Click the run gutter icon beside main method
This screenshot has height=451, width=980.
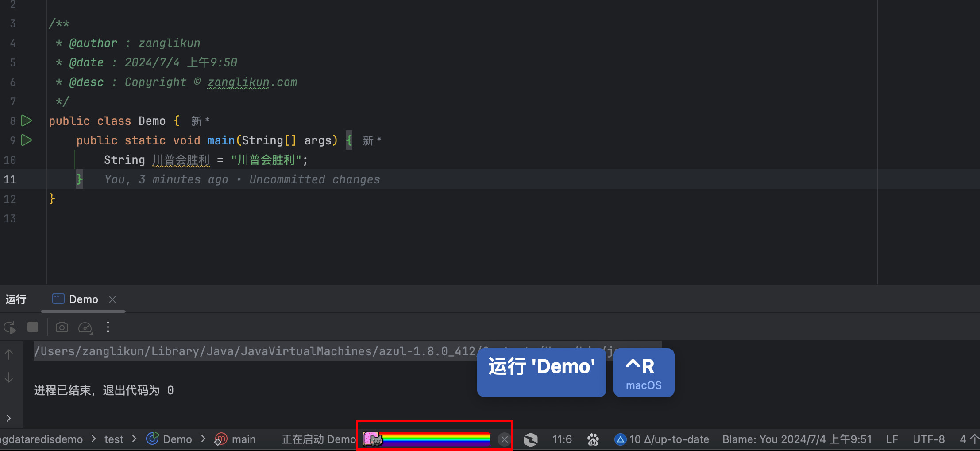coord(27,140)
